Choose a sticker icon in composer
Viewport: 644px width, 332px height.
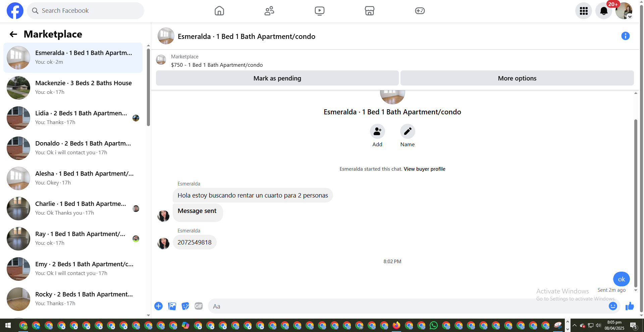[185, 306]
